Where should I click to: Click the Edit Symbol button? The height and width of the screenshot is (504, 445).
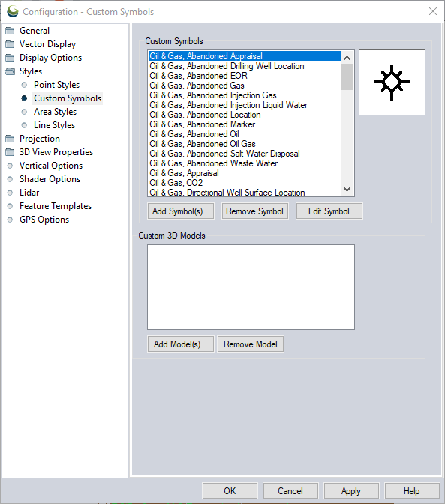(x=329, y=211)
